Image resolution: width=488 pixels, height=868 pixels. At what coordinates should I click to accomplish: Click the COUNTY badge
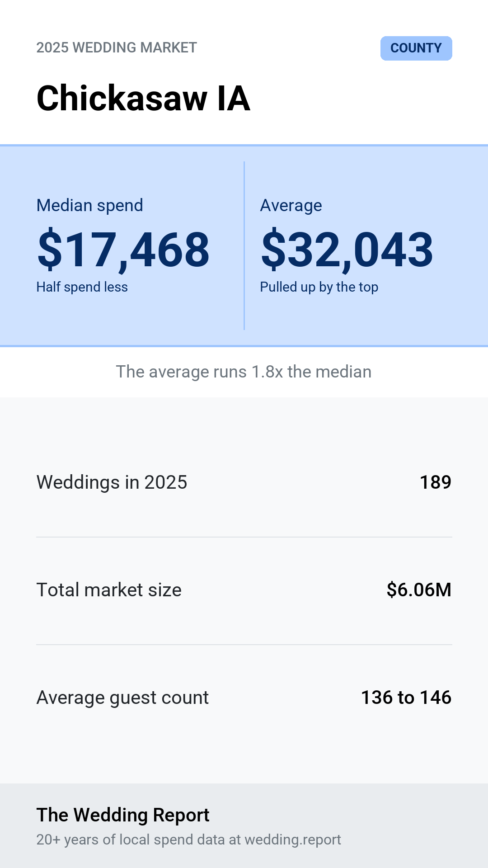(416, 48)
